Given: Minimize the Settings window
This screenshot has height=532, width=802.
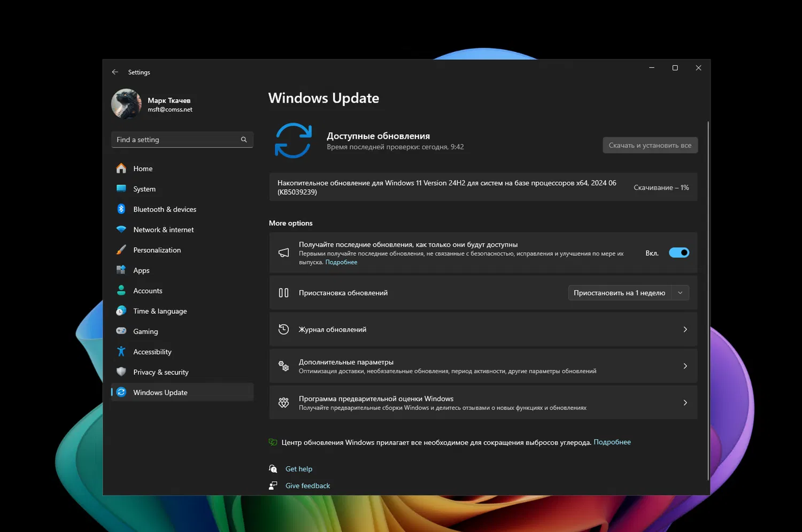Looking at the screenshot, I should pos(652,68).
